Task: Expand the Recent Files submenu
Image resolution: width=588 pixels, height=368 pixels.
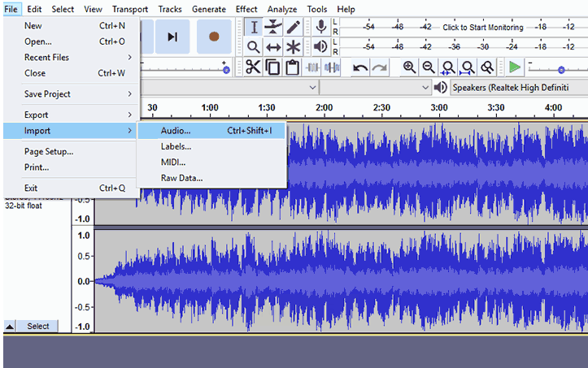Action: (x=78, y=58)
